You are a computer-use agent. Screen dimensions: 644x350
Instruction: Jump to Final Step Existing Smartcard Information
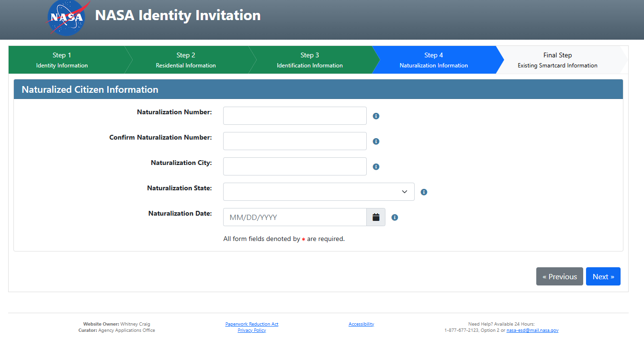(557, 60)
